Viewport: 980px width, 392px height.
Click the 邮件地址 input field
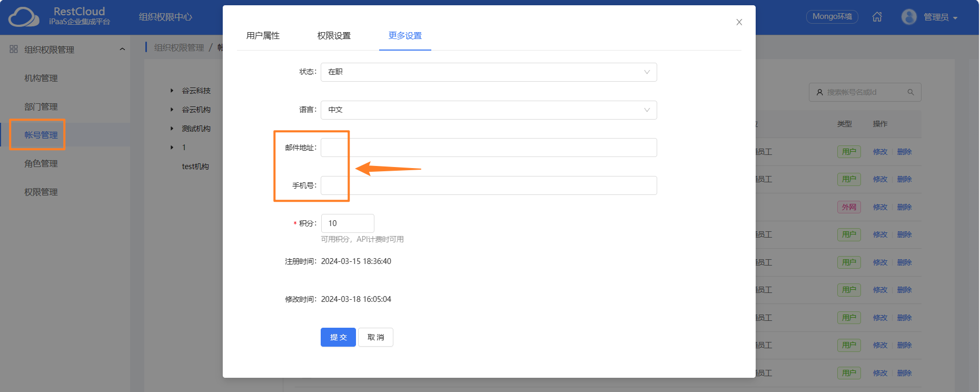pyautogui.click(x=489, y=148)
